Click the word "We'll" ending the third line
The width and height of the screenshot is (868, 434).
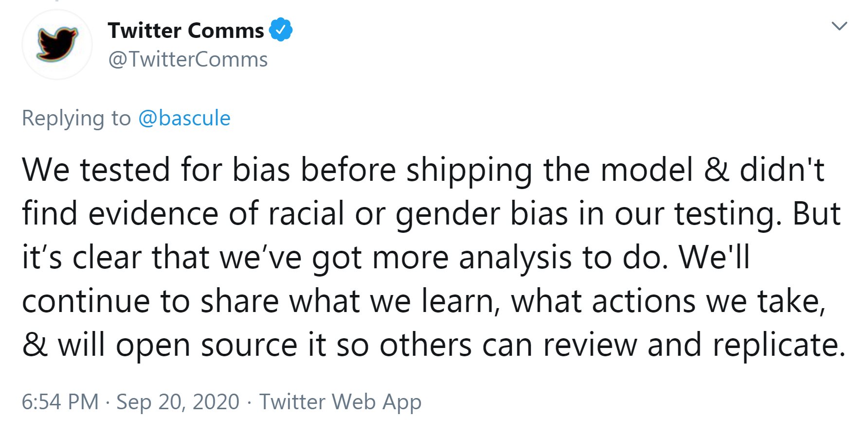pos(714,258)
